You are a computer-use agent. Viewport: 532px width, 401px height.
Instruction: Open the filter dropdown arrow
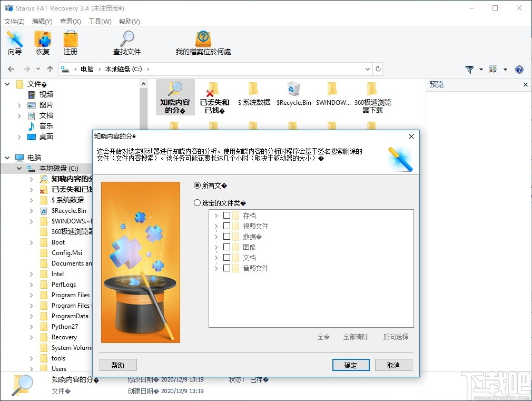(481, 70)
